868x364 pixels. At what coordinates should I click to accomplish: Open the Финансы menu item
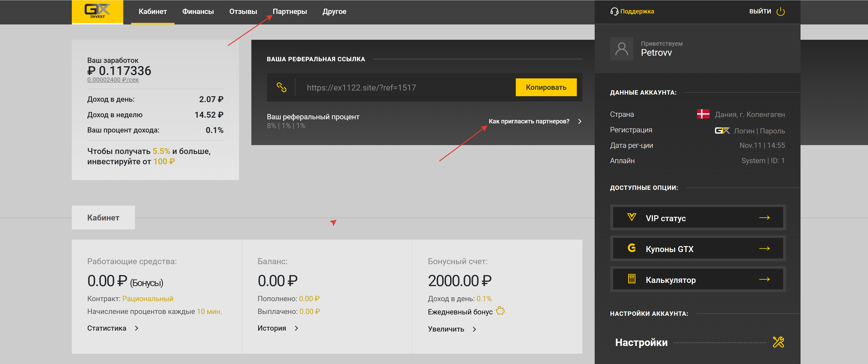point(198,12)
